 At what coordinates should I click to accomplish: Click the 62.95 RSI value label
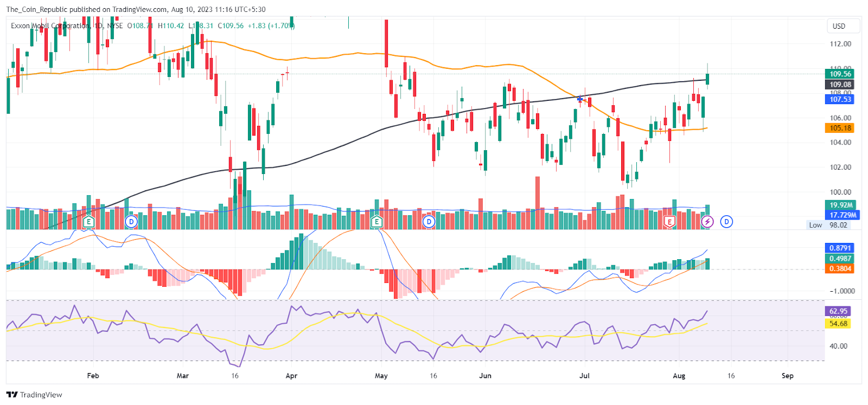[x=838, y=311]
